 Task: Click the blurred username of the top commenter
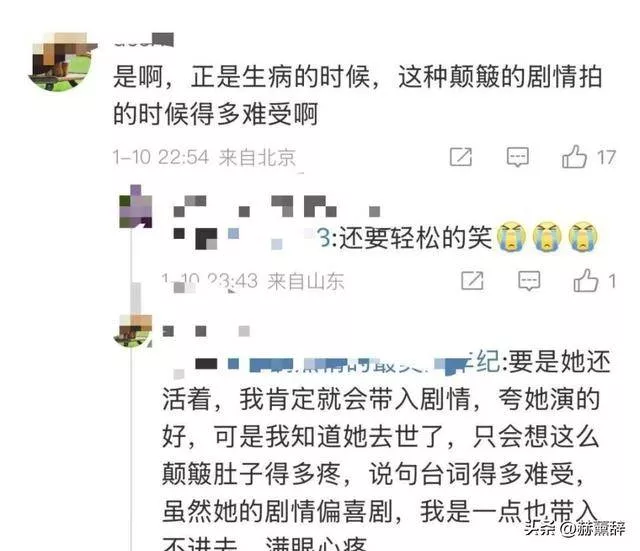point(144,40)
